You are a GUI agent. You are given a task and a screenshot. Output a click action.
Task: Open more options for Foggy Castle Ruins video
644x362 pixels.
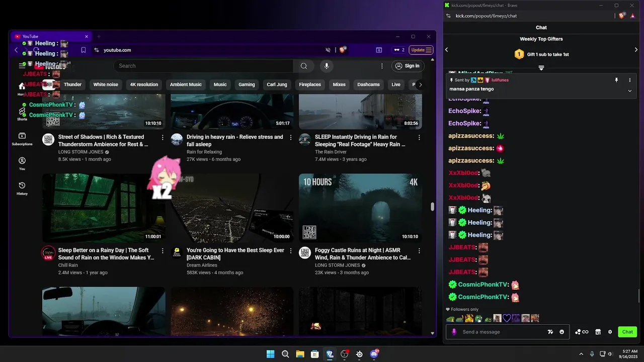point(419,250)
